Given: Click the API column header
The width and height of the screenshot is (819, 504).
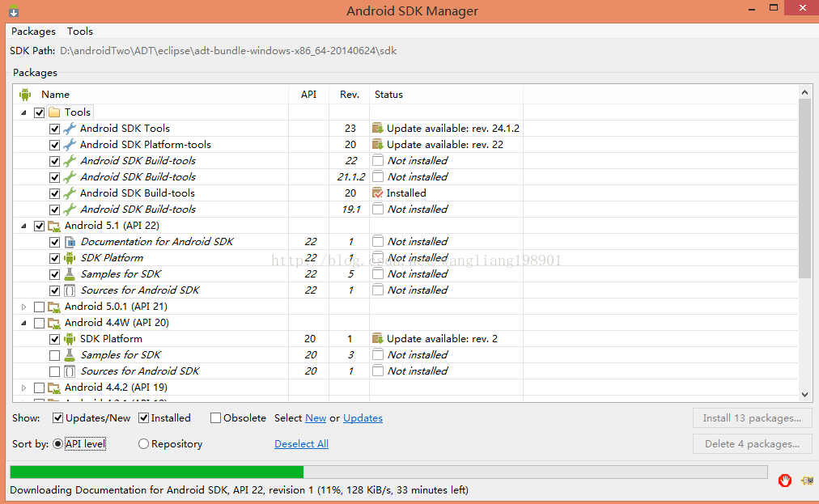Looking at the screenshot, I should click(x=308, y=95).
